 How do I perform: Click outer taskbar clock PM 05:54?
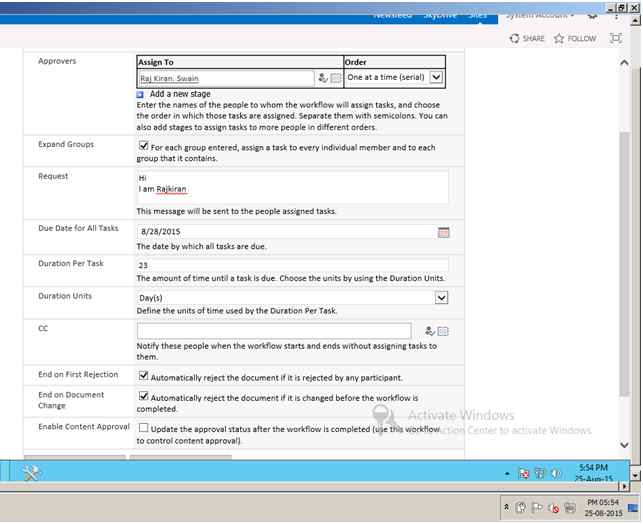(x=603, y=502)
